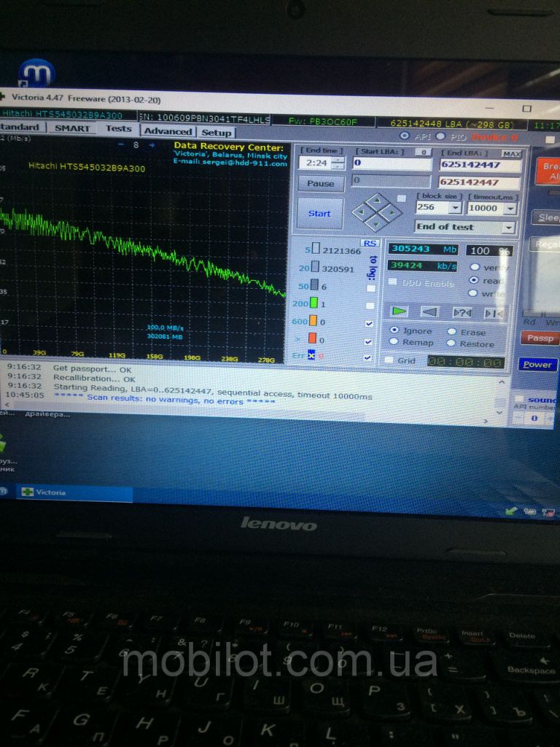Click the blue Err X marker icon
Screen dimensions: 560x747
click(x=311, y=355)
